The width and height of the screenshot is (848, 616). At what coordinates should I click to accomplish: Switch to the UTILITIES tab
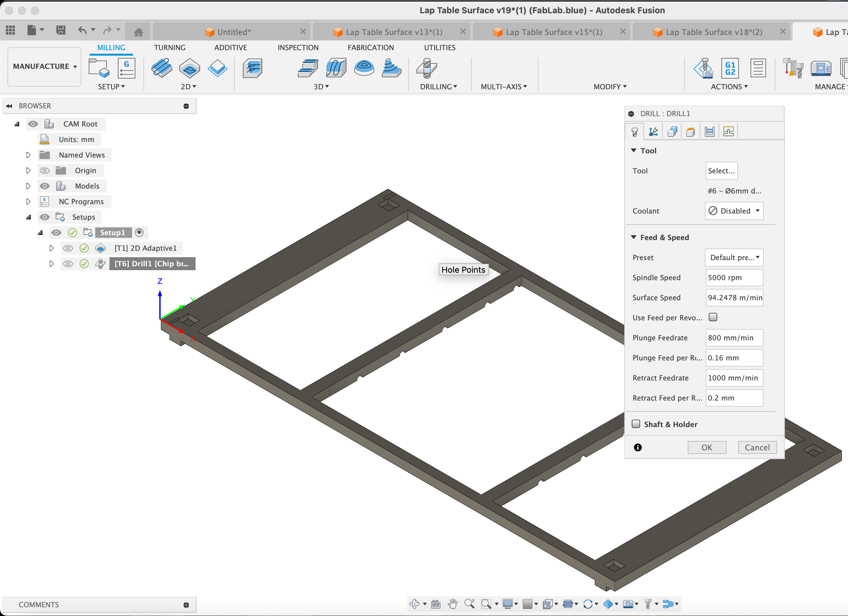coord(440,48)
